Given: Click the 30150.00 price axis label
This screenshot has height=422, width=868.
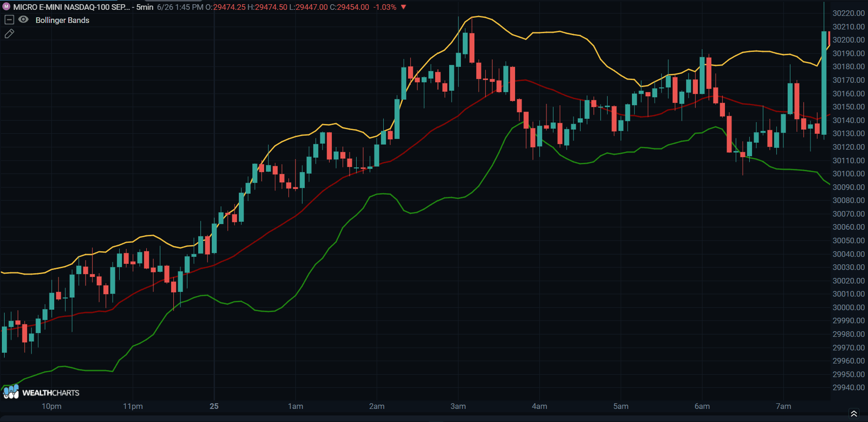Looking at the screenshot, I should [x=848, y=107].
